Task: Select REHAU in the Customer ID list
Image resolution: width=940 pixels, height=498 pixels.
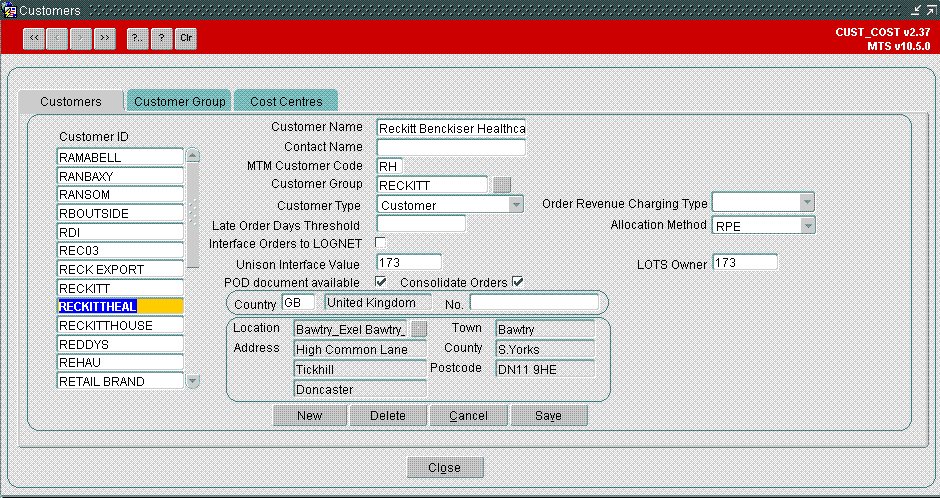Action: [x=120, y=363]
